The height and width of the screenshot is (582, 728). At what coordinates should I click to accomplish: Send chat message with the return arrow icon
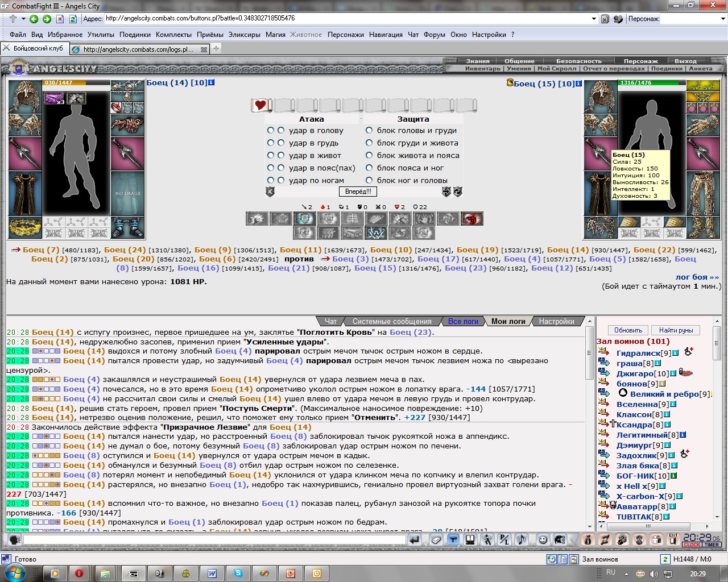(415, 540)
